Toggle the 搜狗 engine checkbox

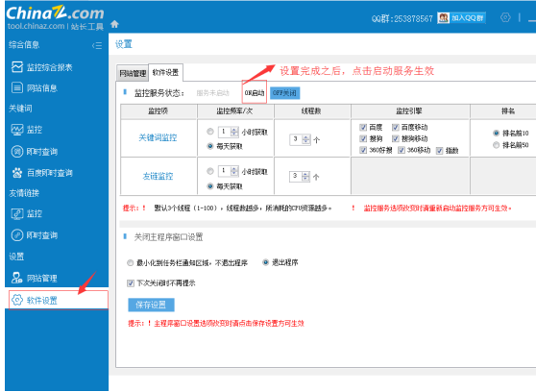(x=363, y=138)
